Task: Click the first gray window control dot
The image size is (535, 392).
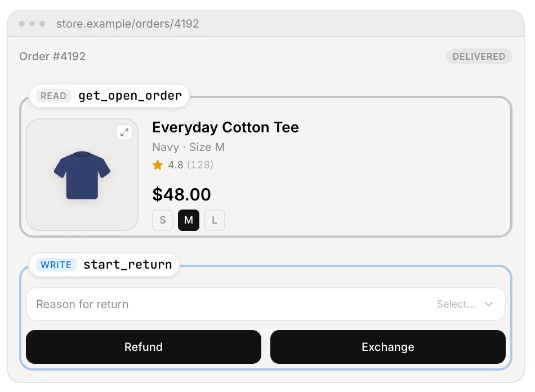Action: (22, 24)
